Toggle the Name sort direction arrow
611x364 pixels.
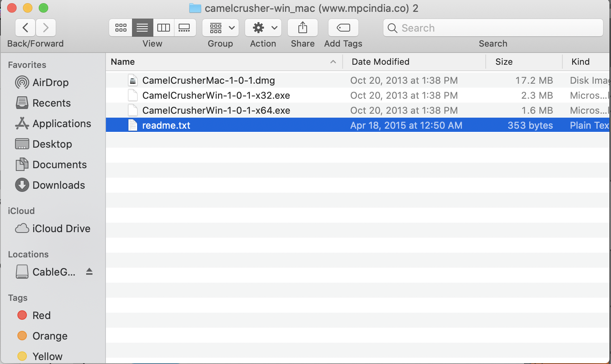tap(333, 62)
